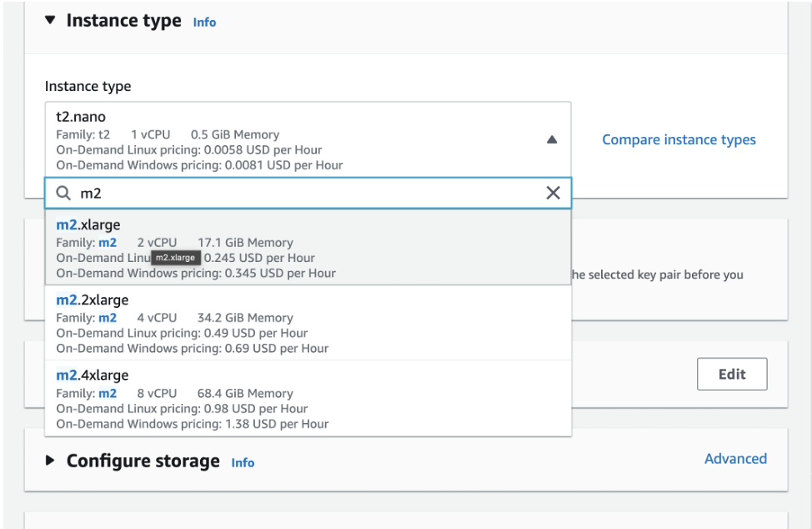Open Advanced storage settings link

735,459
